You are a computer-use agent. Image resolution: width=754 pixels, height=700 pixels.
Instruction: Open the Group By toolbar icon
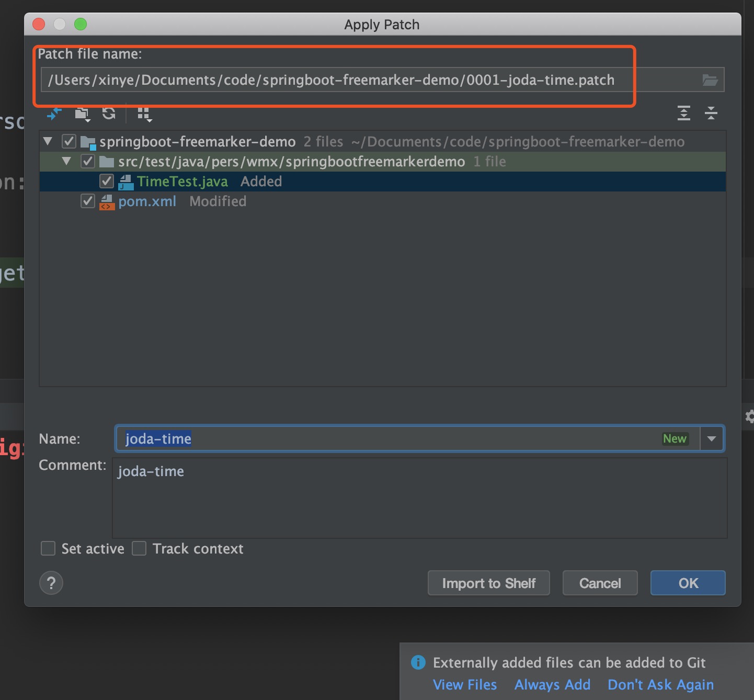[x=144, y=114]
